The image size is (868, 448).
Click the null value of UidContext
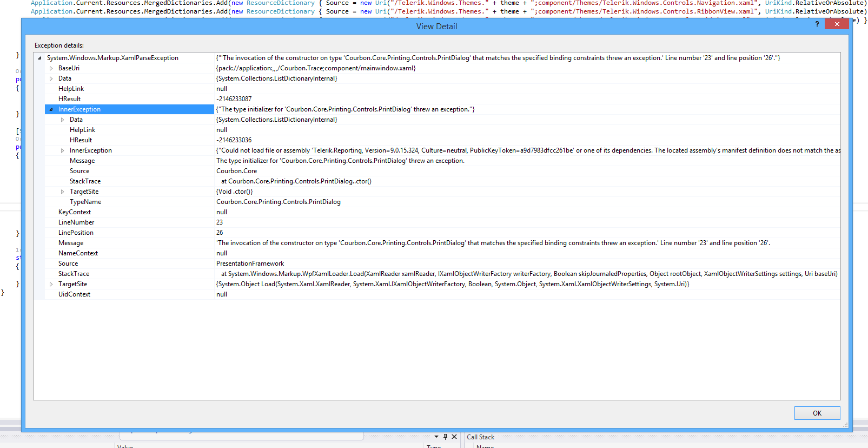pyautogui.click(x=222, y=294)
